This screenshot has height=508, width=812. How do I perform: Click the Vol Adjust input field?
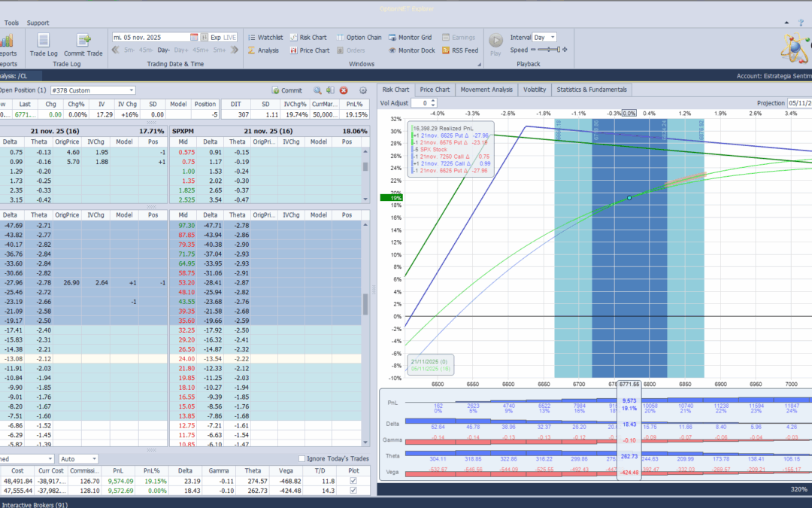(420, 103)
